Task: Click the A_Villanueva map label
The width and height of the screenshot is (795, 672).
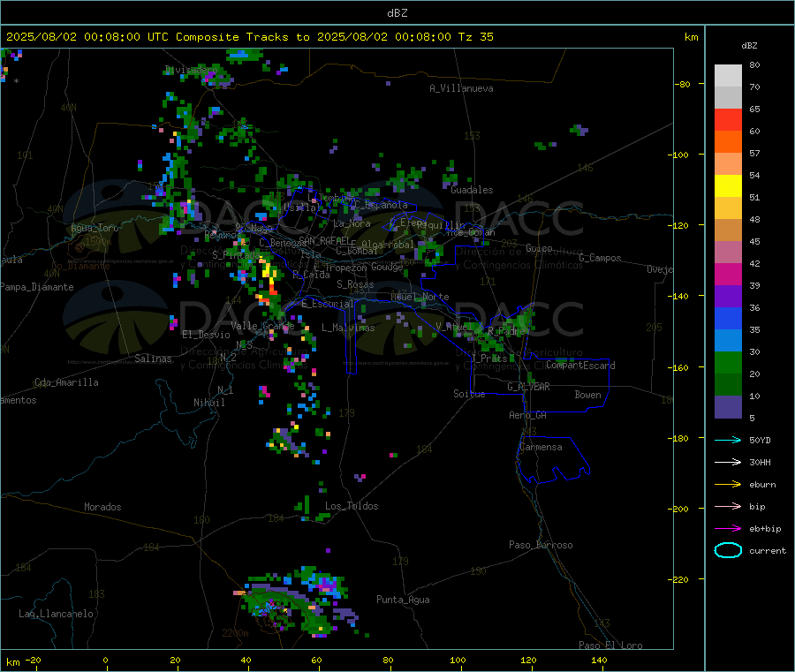Action: [x=461, y=88]
